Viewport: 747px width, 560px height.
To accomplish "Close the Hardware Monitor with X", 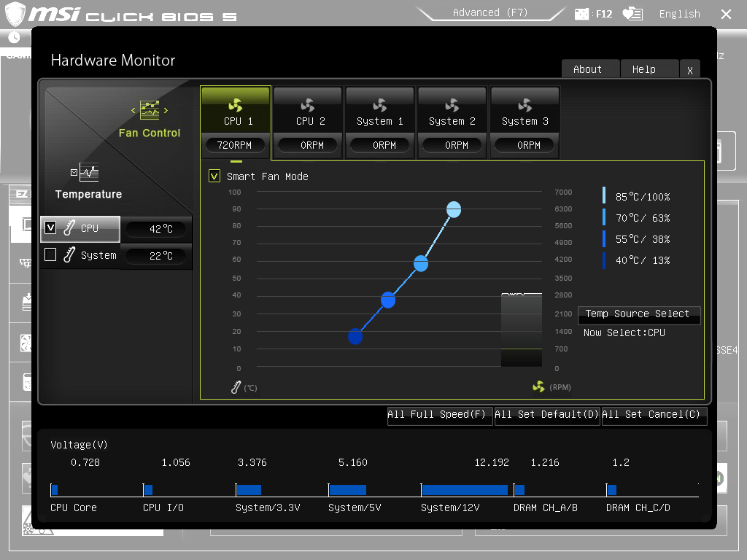I will pos(690,70).
